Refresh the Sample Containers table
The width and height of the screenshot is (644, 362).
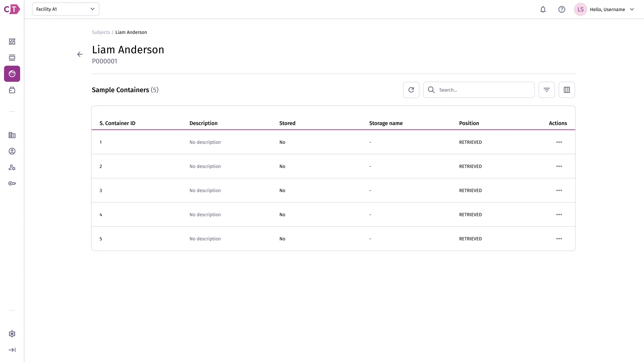pos(411,90)
